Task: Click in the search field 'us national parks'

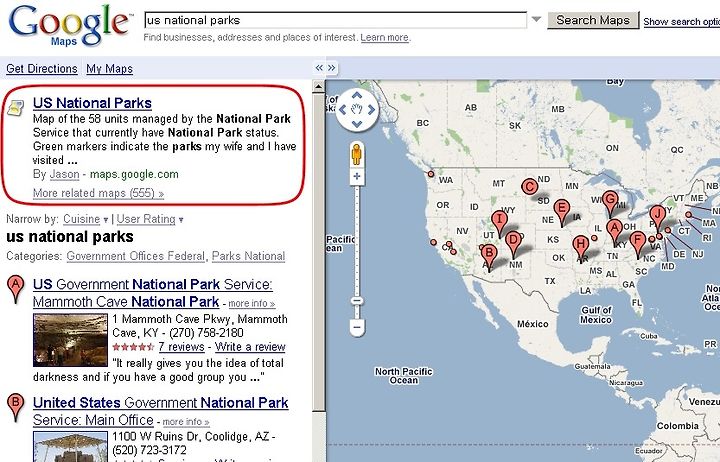Action: pyautogui.click(x=336, y=20)
